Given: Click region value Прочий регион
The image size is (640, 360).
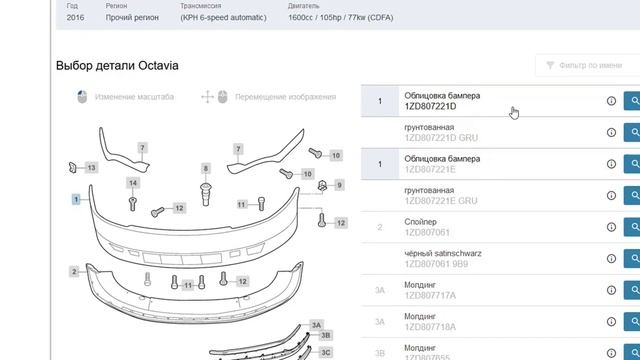Looking at the screenshot, I should click(x=132, y=18).
